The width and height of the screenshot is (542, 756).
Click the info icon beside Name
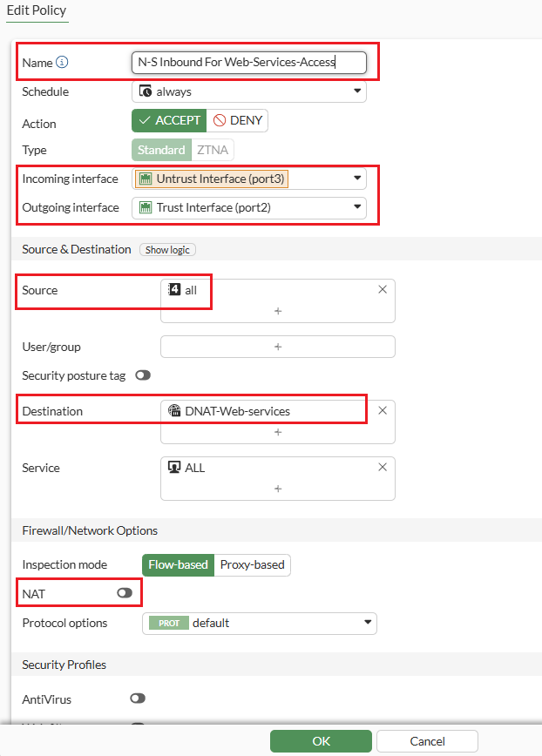(x=62, y=63)
